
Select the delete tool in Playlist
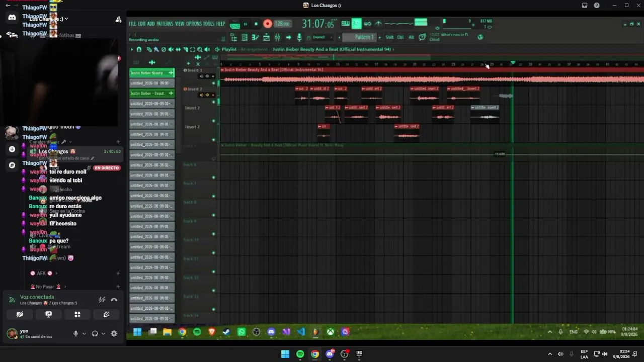coord(164,49)
